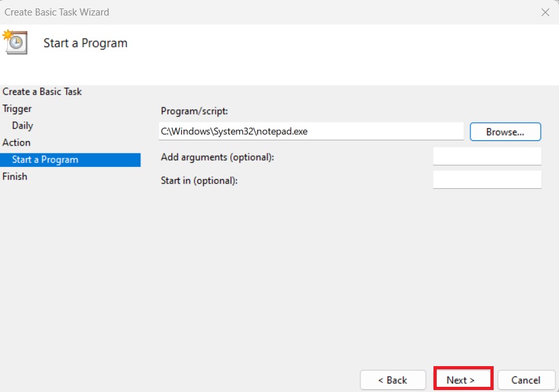Select the Action step in sidebar
Image resolution: width=559 pixels, height=392 pixels.
[x=17, y=142]
